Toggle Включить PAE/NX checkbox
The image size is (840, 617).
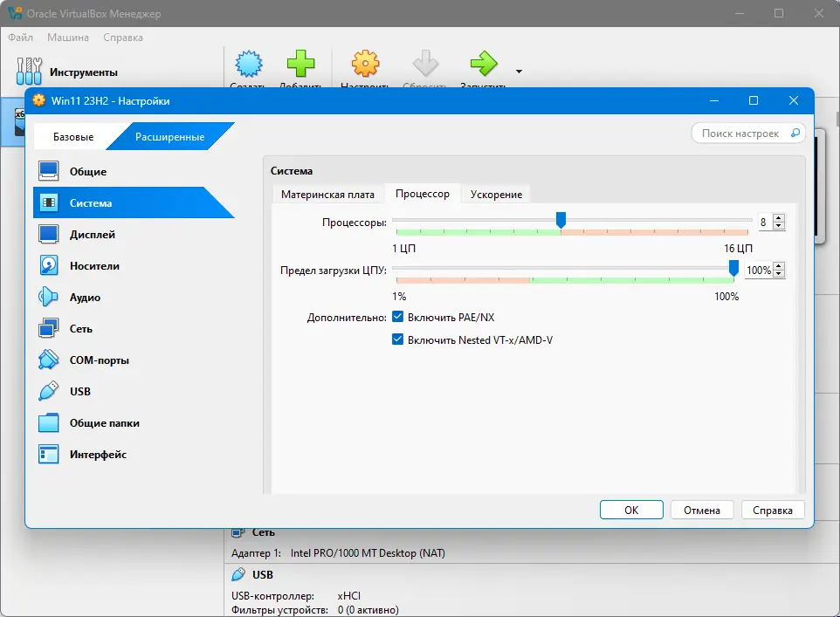pyautogui.click(x=397, y=317)
